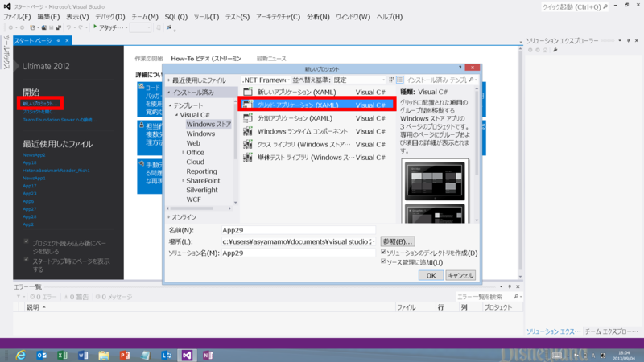Open Internet Explorer from taskbar
This screenshot has width=644, height=362.
coord(20,355)
